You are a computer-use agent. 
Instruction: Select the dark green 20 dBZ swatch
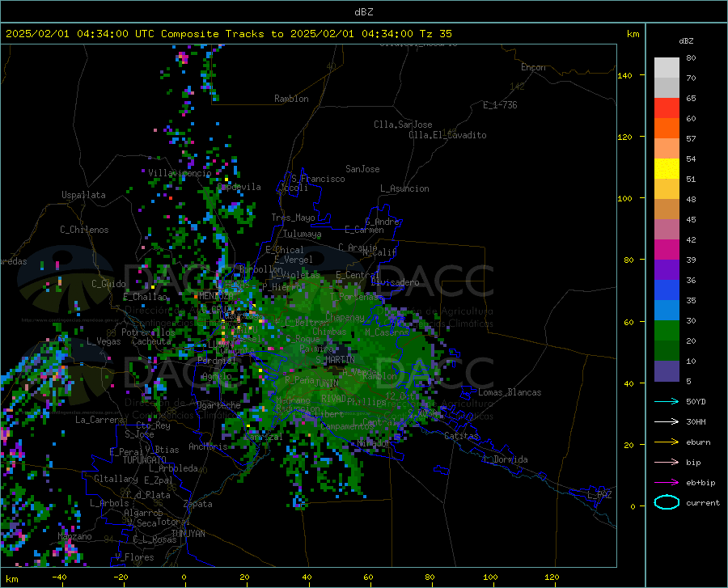pos(667,351)
